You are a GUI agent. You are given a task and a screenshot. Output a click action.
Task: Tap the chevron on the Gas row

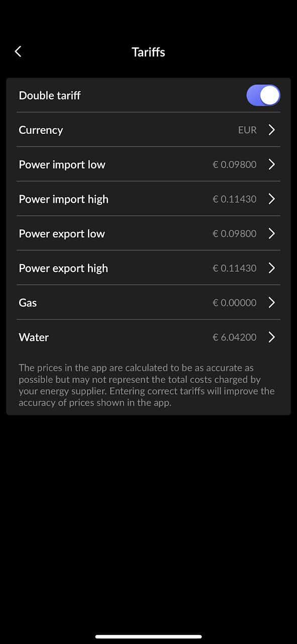271,302
